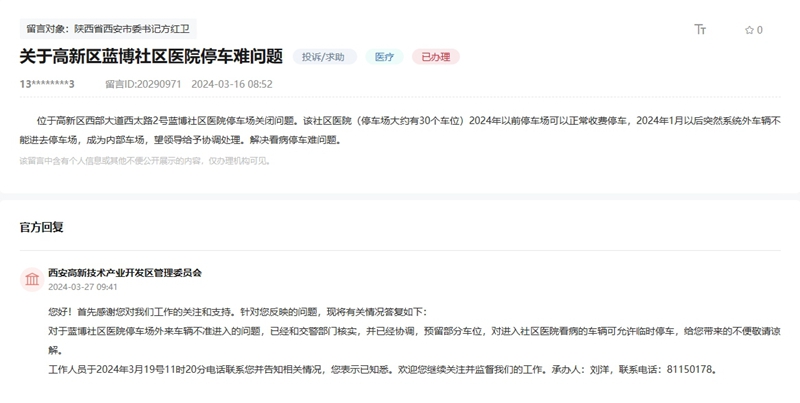Click the font size adjustment icon

tap(700, 30)
